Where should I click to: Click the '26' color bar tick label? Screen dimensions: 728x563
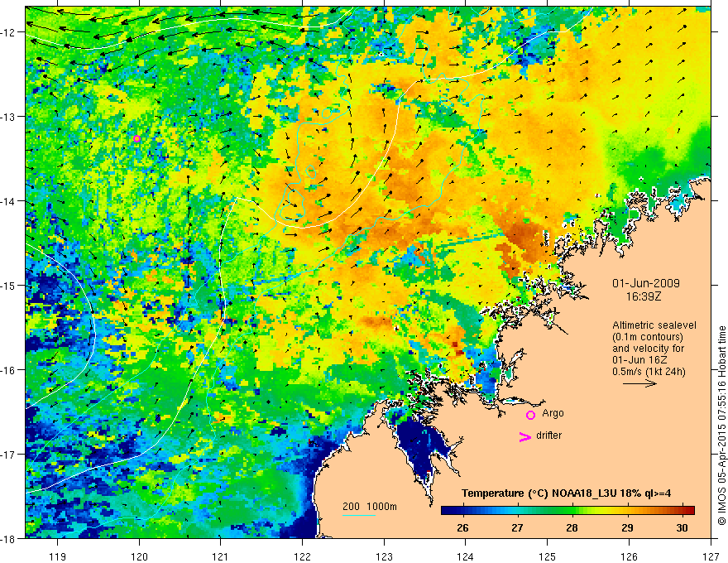[462, 527]
